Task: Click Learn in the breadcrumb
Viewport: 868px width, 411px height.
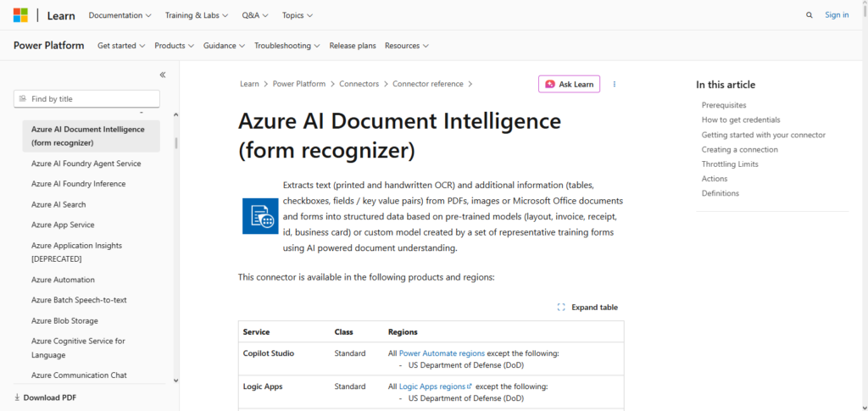Action: (249, 84)
